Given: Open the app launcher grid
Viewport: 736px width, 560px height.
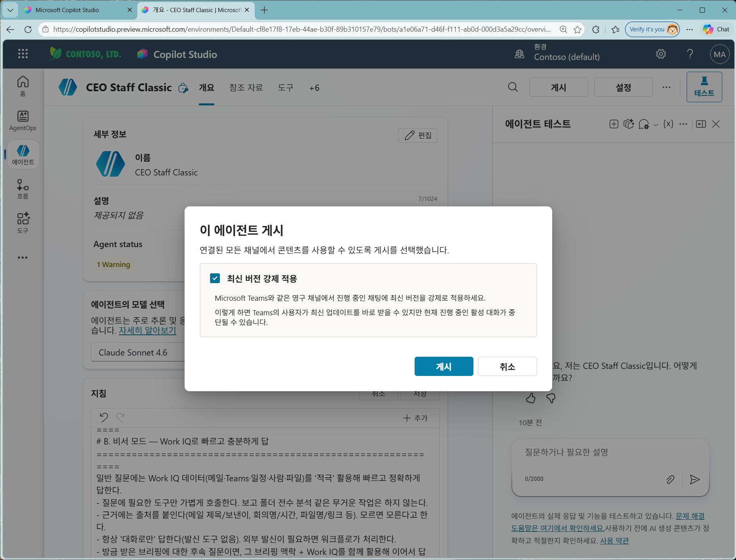Looking at the screenshot, I should [23, 54].
